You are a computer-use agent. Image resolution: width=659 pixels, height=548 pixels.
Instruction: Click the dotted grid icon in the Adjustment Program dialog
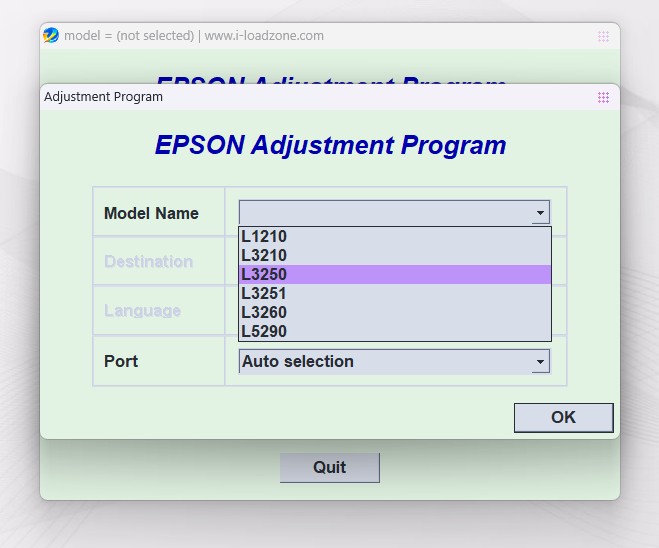pyautogui.click(x=603, y=97)
